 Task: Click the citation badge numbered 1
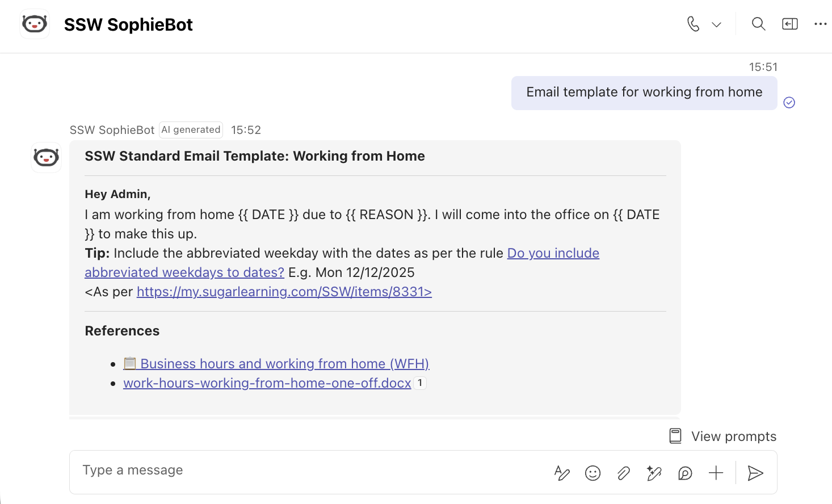420,383
